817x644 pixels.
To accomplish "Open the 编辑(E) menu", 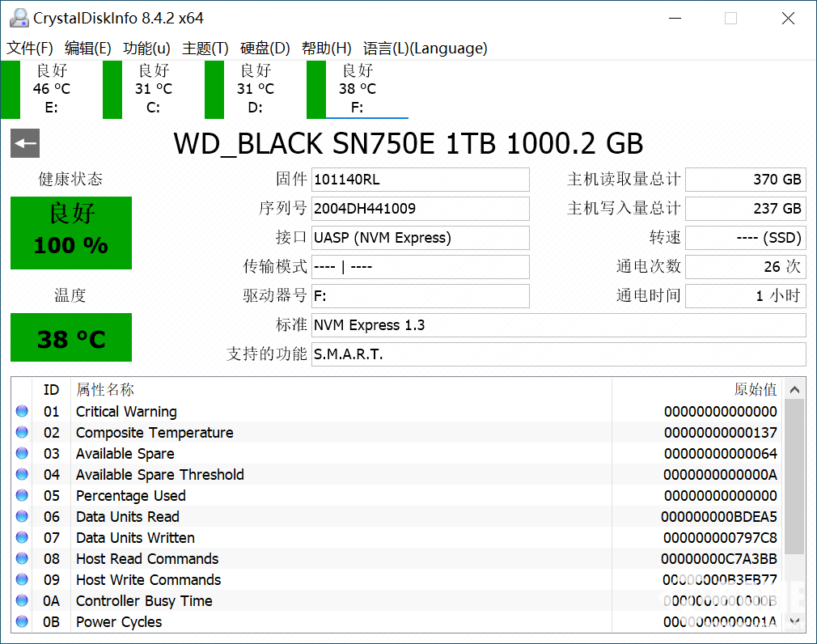I will [x=88, y=48].
